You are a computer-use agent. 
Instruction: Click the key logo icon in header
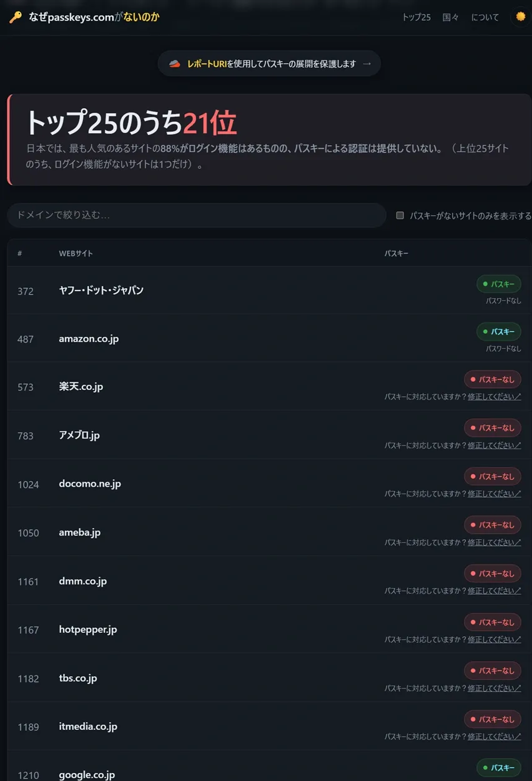coord(15,17)
